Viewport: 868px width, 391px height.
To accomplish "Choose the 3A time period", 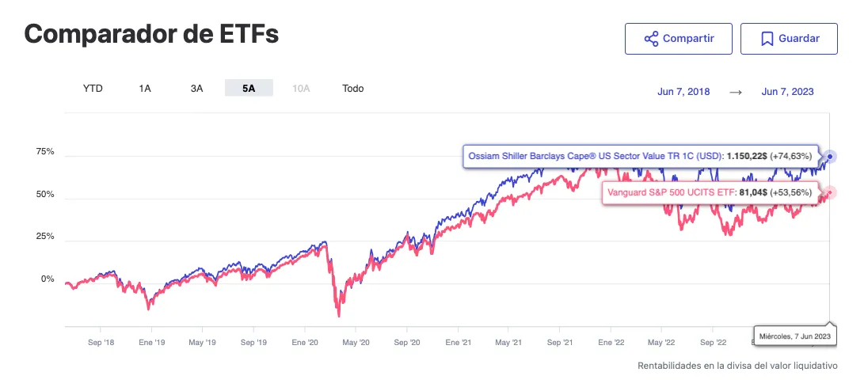I will click(x=197, y=89).
